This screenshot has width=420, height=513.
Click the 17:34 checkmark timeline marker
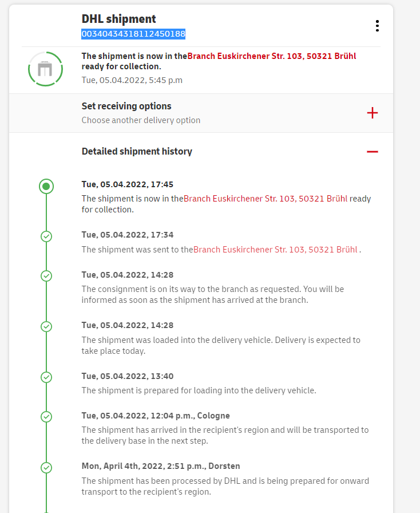point(46,236)
